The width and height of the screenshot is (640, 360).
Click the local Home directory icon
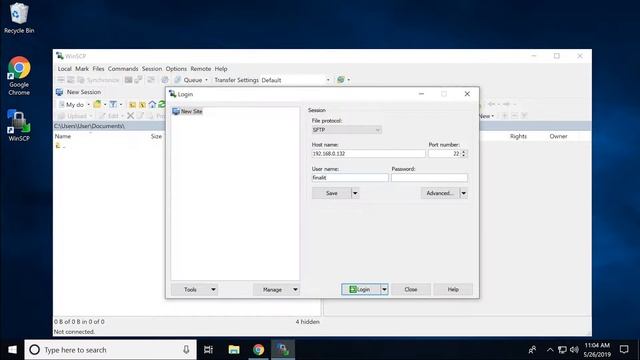click(x=152, y=104)
